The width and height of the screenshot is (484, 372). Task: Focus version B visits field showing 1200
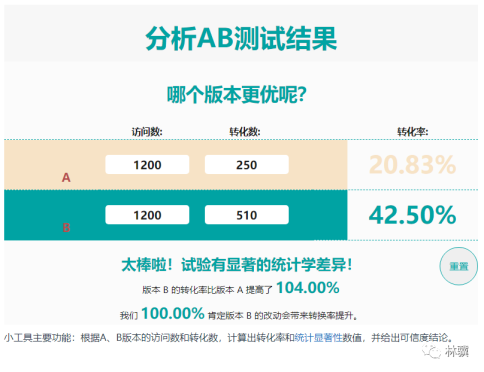(x=147, y=215)
